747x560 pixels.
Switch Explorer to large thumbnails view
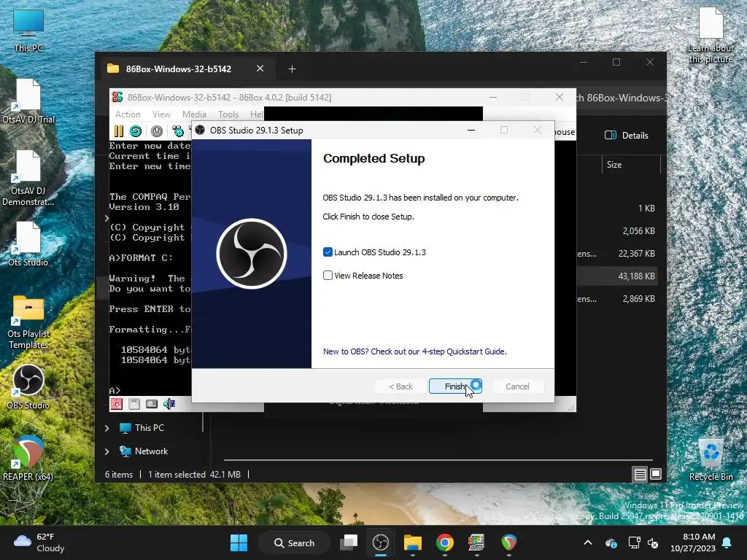coord(656,474)
